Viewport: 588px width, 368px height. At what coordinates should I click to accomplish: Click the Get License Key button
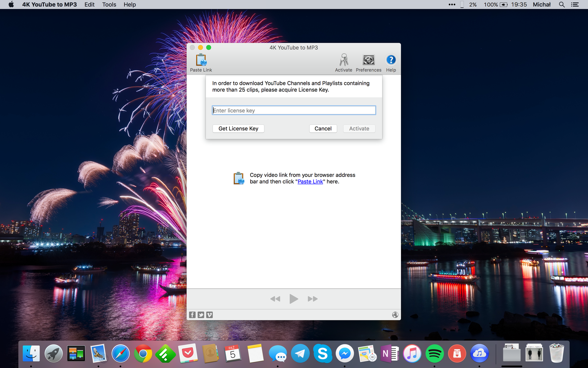238,129
